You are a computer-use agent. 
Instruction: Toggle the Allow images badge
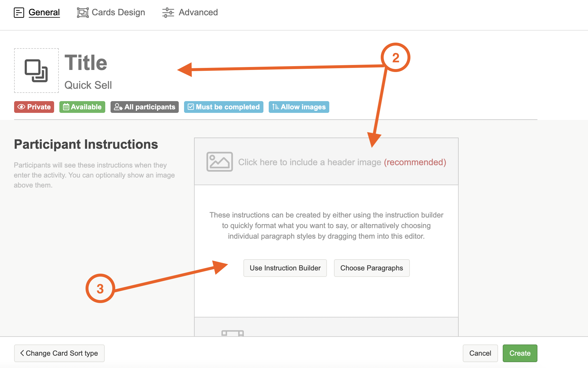(299, 107)
